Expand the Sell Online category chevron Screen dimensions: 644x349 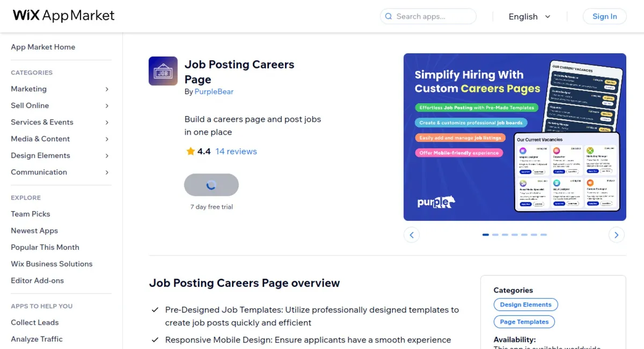click(x=107, y=106)
